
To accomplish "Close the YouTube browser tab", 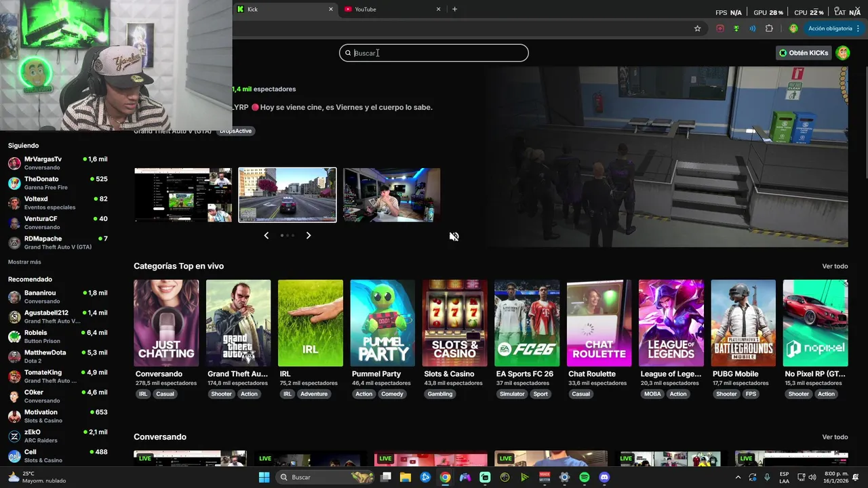I will [438, 9].
